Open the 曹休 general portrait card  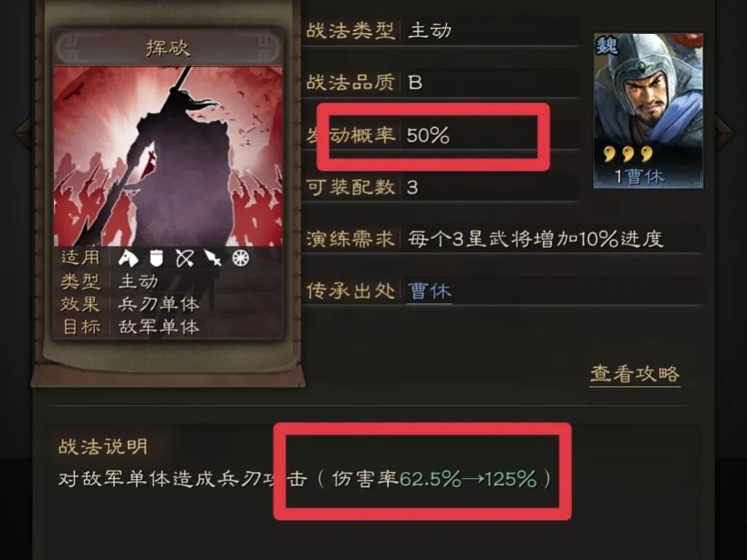pos(648,111)
